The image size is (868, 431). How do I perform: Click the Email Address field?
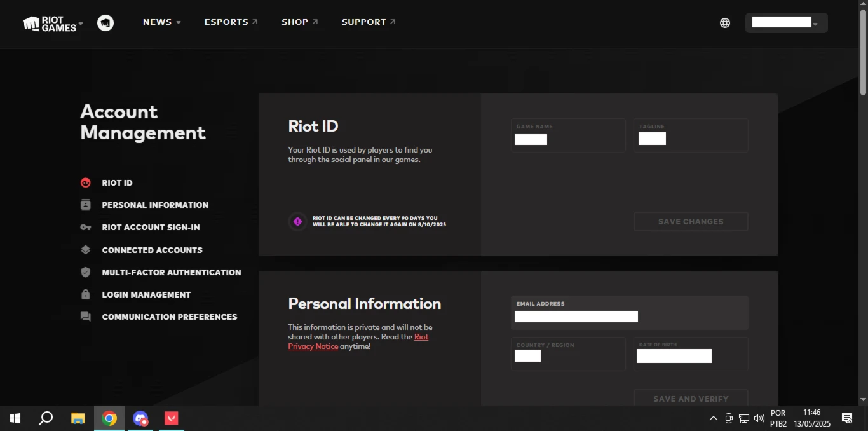(x=630, y=313)
